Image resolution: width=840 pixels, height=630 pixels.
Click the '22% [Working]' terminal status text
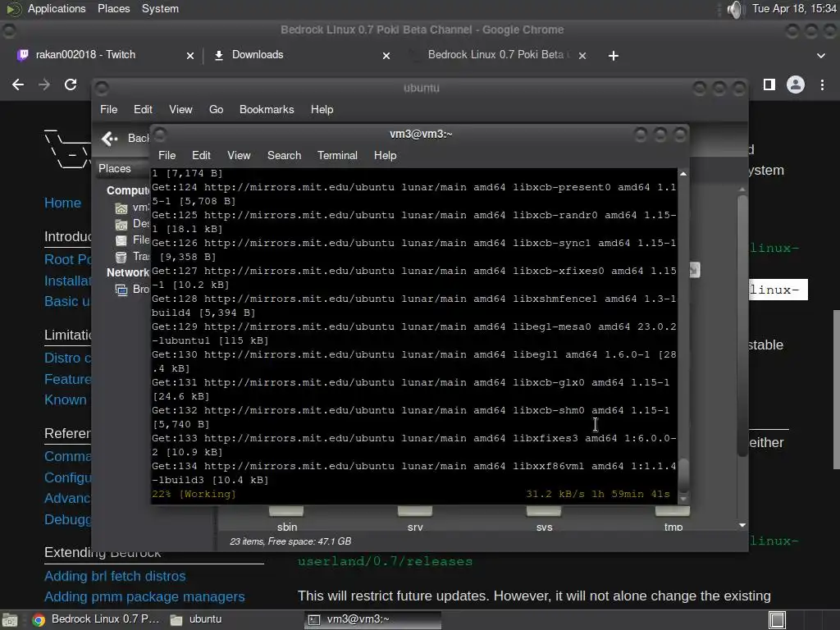click(194, 494)
